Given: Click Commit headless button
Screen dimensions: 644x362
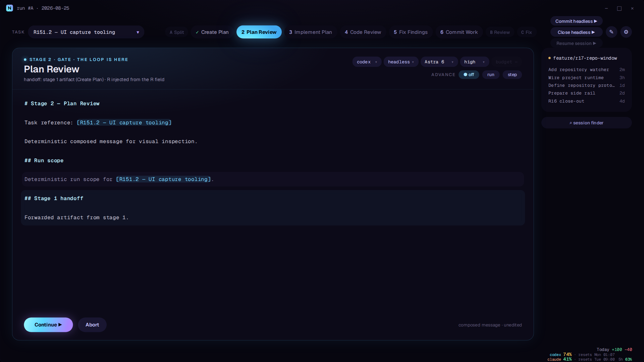Looking at the screenshot, I should [x=576, y=21].
